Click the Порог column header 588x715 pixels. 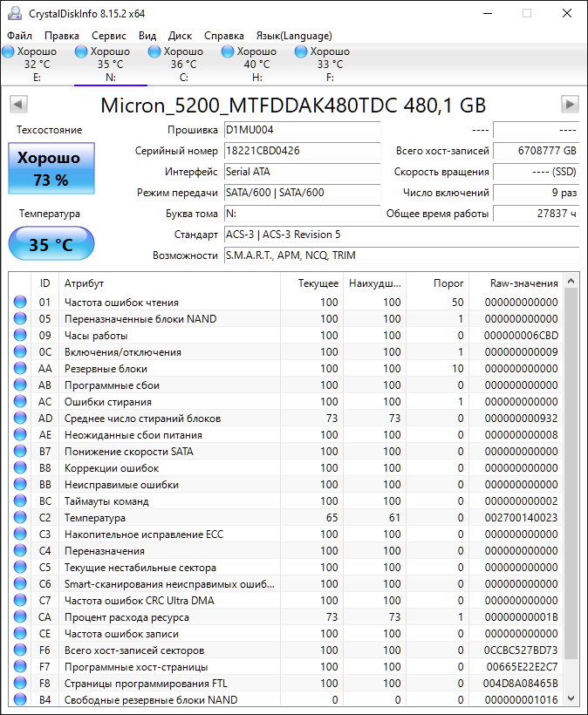tap(437, 283)
